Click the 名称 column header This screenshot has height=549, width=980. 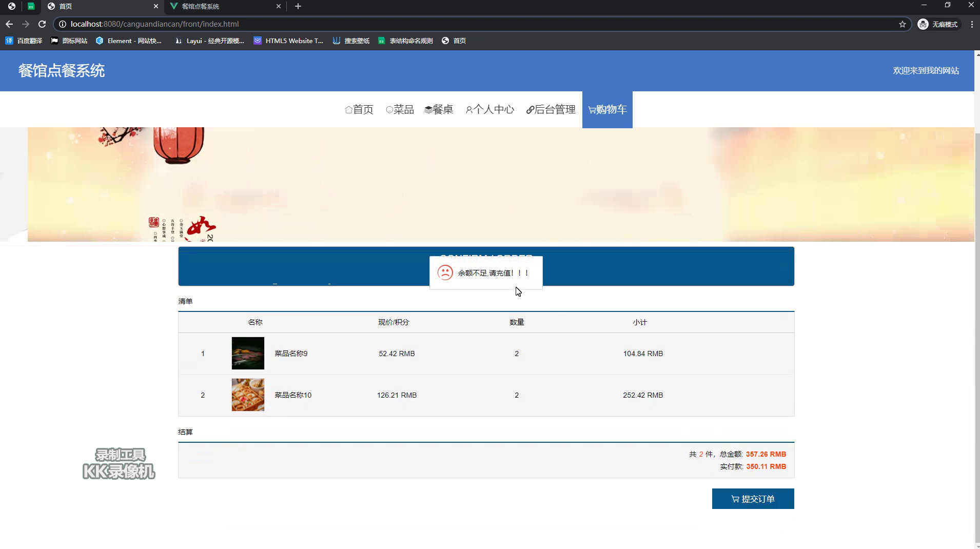click(255, 322)
